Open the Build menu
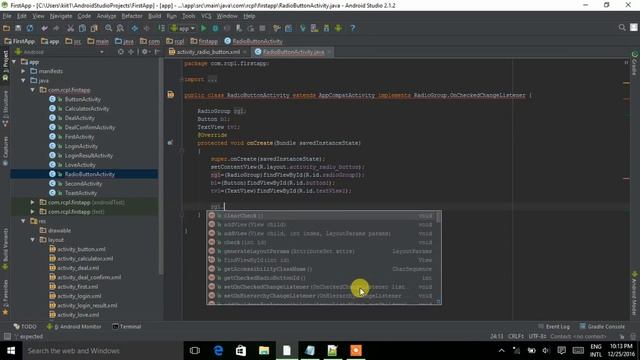The width and height of the screenshot is (640, 360). [x=154, y=16]
